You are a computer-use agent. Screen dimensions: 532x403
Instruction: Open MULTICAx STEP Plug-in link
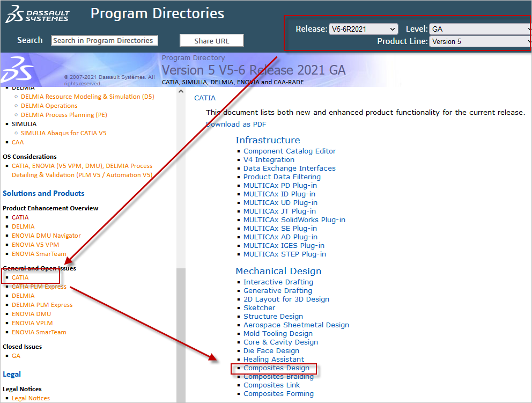pyautogui.click(x=284, y=254)
